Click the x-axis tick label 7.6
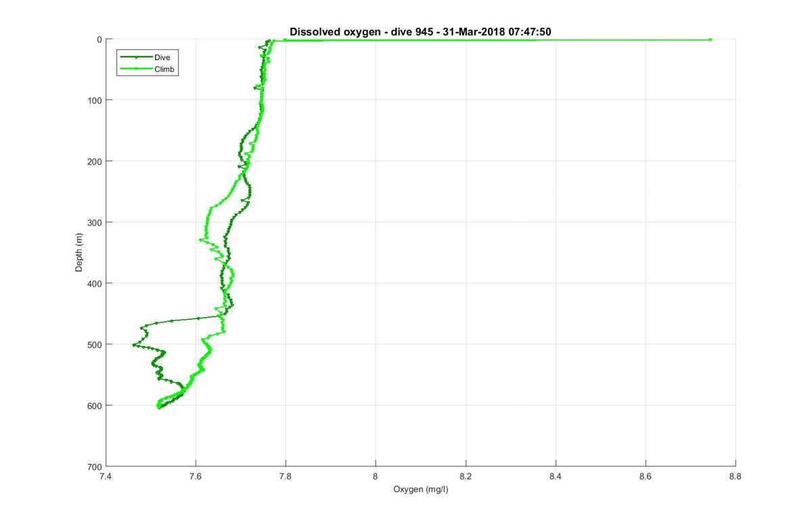Image resolution: width=812 pixels, height=524 pixels. pos(196,476)
